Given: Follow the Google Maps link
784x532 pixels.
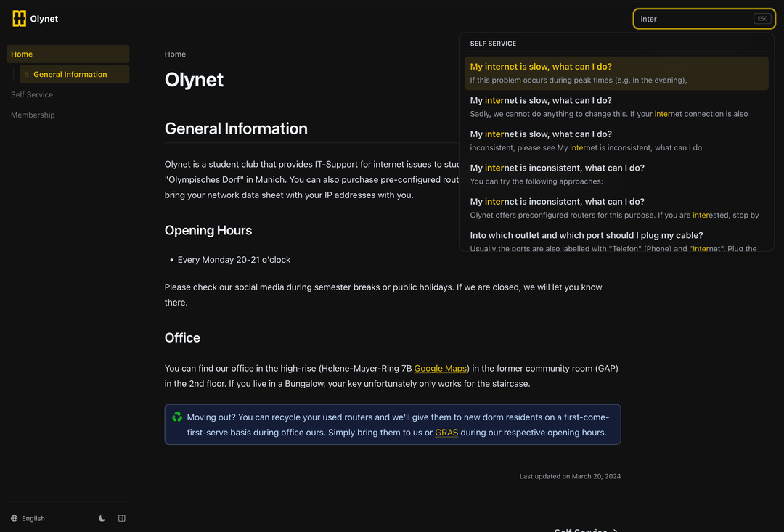Looking at the screenshot, I should coord(441,369).
